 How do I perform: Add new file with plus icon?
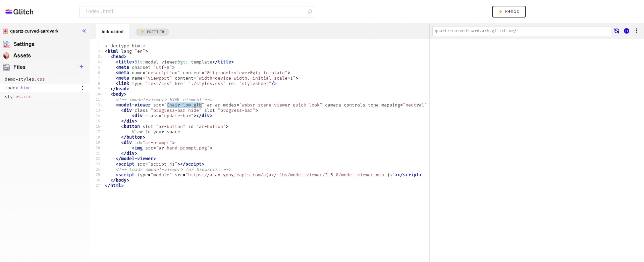pyautogui.click(x=82, y=67)
